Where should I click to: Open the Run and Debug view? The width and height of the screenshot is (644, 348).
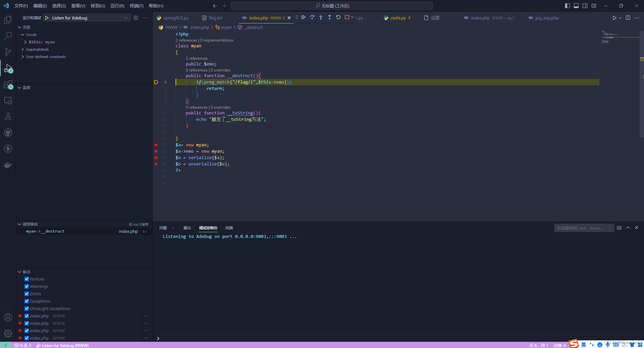[8, 68]
